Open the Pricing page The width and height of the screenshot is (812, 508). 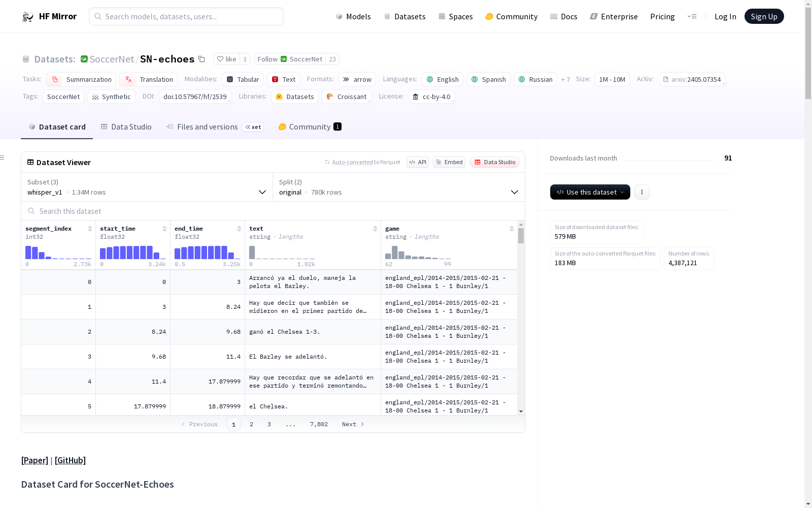(x=662, y=16)
